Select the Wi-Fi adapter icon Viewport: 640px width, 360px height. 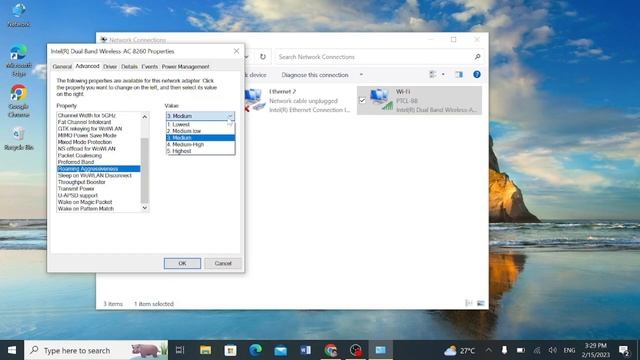382,100
